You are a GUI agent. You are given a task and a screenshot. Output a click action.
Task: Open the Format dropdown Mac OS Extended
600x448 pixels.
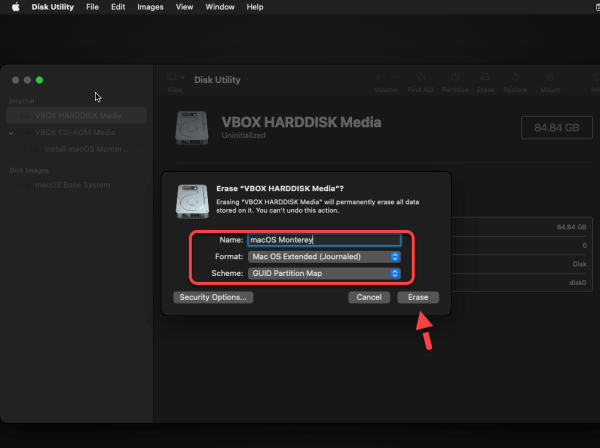(x=324, y=257)
